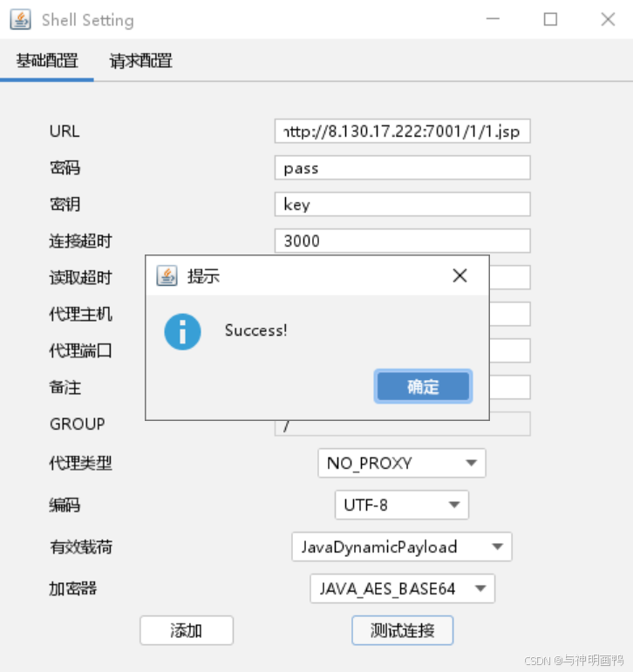Click the 连接超时 label

click(80, 241)
